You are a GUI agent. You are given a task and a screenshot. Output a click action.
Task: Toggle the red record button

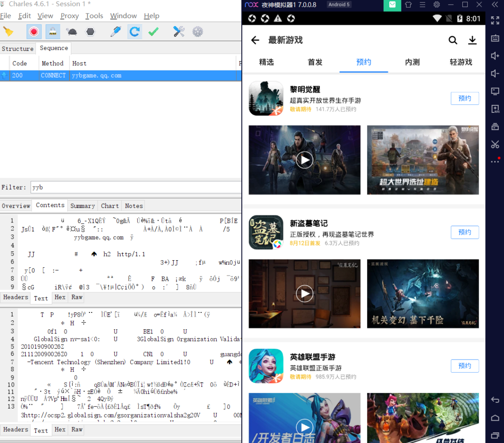(x=34, y=32)
